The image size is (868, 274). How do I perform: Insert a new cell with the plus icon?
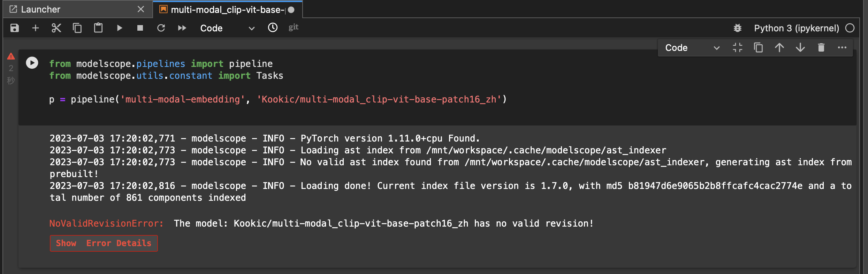point(36,28)
